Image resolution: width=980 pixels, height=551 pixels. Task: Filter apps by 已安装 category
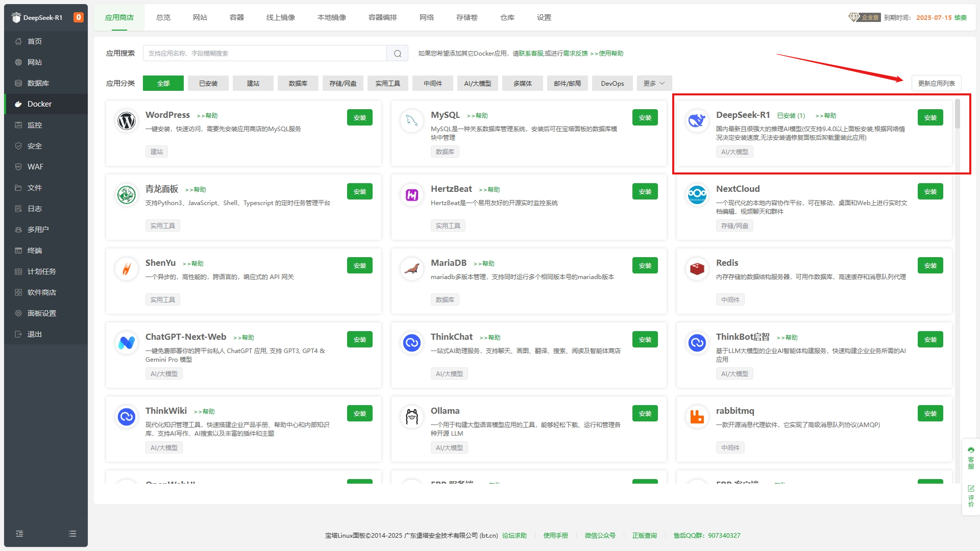point(208,83)
